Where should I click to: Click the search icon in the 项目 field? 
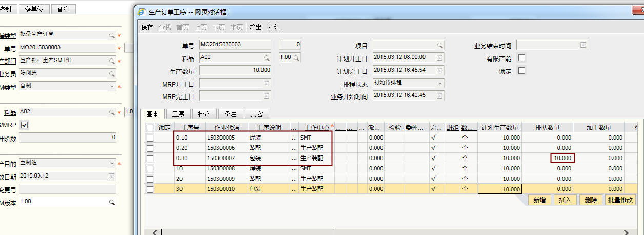439,45
